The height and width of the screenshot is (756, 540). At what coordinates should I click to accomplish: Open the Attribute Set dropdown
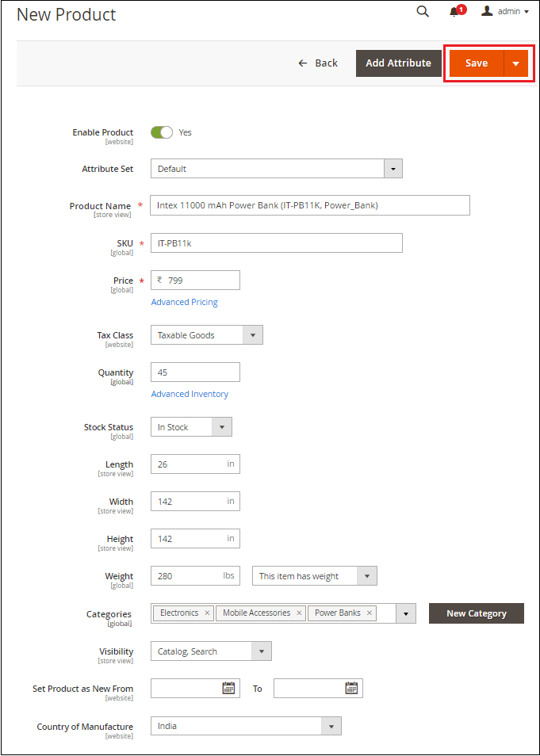pos(277,169)
